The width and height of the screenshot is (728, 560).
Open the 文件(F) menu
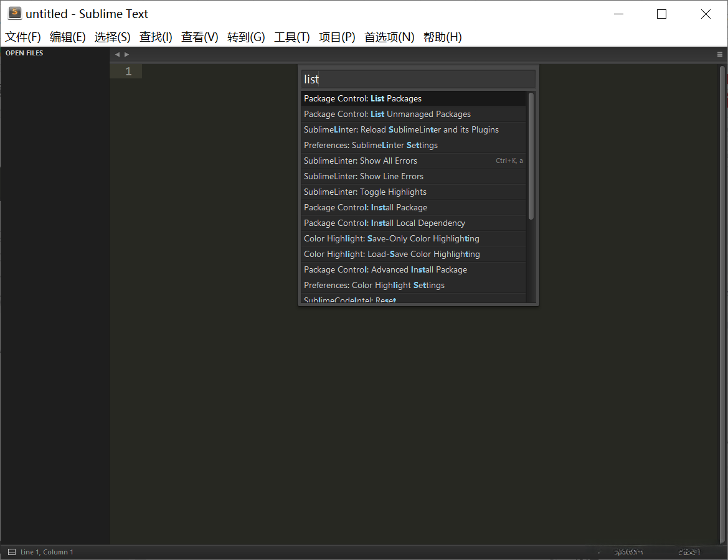click(23, 37)
